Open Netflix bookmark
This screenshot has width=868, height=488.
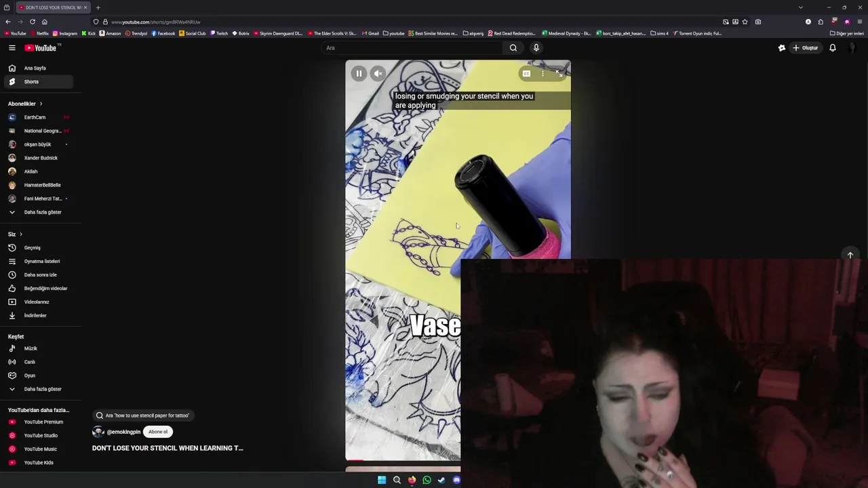point(39,33)
